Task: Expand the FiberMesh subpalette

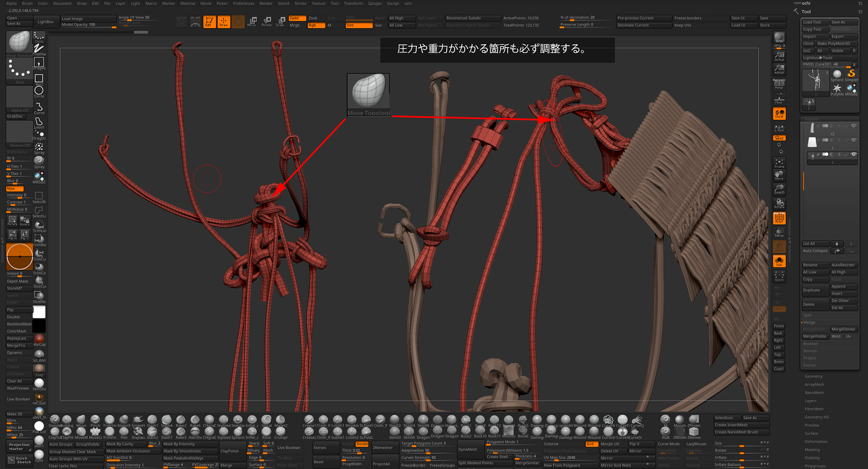Action: click(x=814, y=409)
